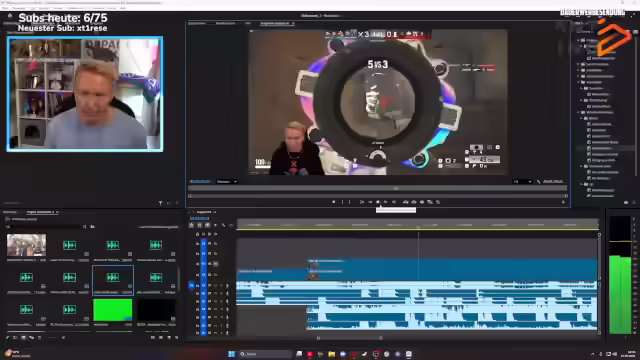Open the playback resolution dropdown

point(522,181)
